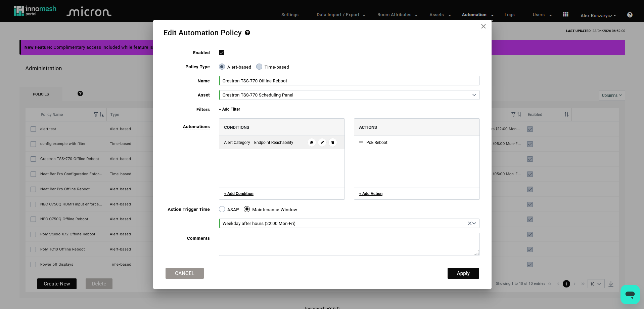The width and height of the screenshot is (644, 309).
Task: Click the top-right help question mark icon
Action: click(630, 15)
